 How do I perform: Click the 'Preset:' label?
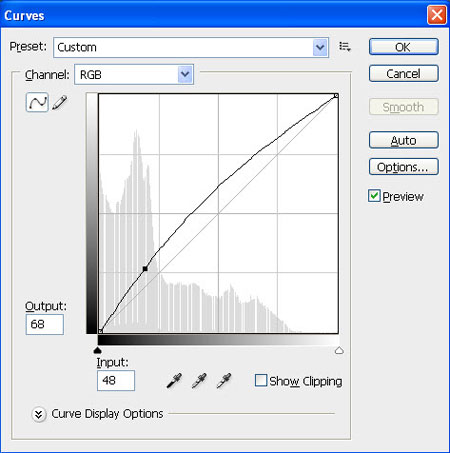point(28,46)
